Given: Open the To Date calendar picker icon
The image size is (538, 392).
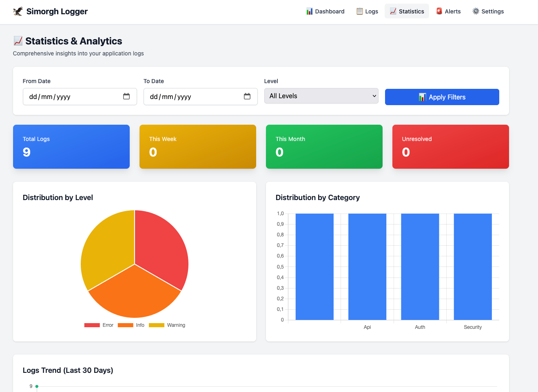Looking at the screenshot, I should (x=247, y=97).
